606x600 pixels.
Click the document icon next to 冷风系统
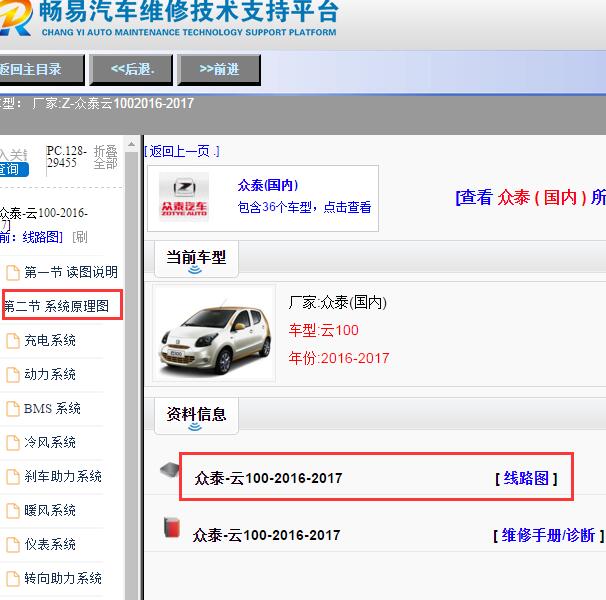13,443
